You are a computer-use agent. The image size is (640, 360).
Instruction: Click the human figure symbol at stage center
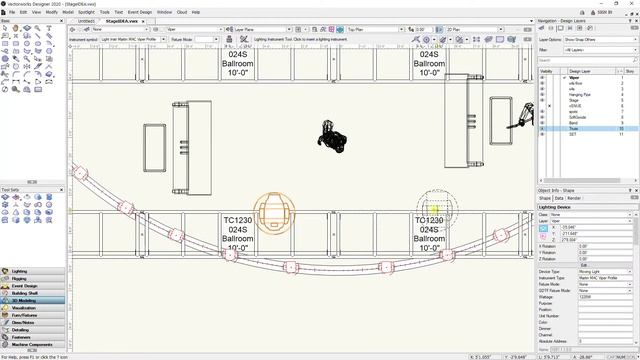332,137
